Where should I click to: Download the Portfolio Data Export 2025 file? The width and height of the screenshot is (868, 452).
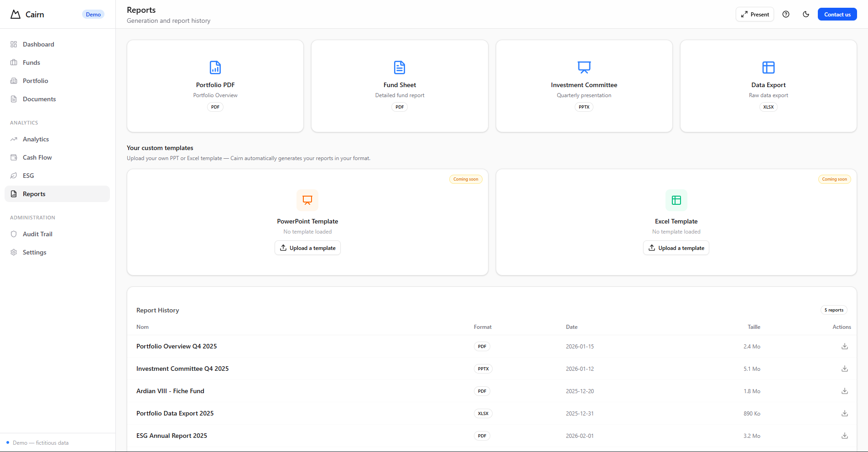(844, 413)
